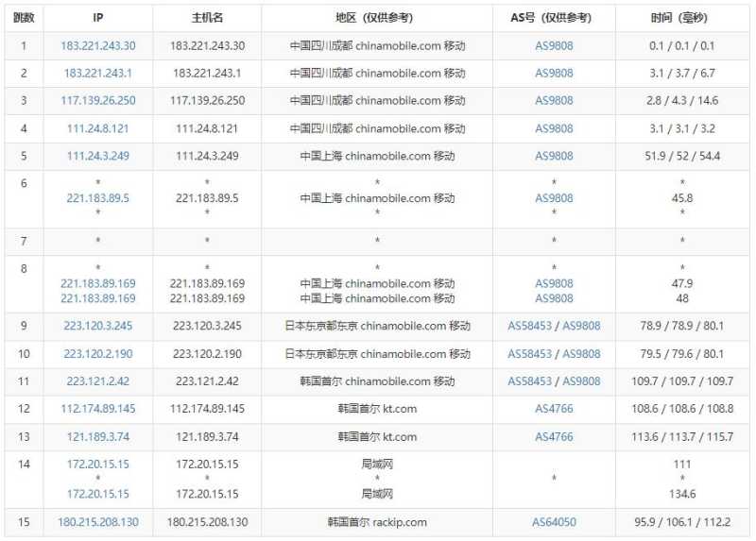Visit the blue 223.120.2.190 IP link
The height and width of the screenshot is (541, 756).
pyautogui.click(x=98, y=354)
